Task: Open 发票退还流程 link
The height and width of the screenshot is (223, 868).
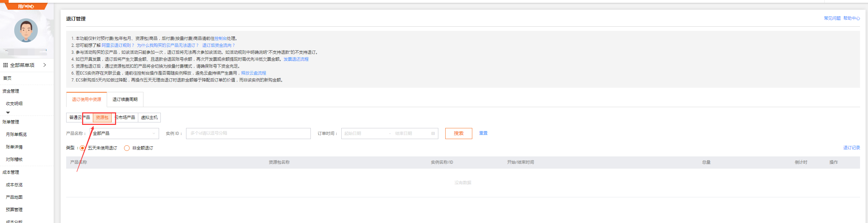Action: point(296,59)
